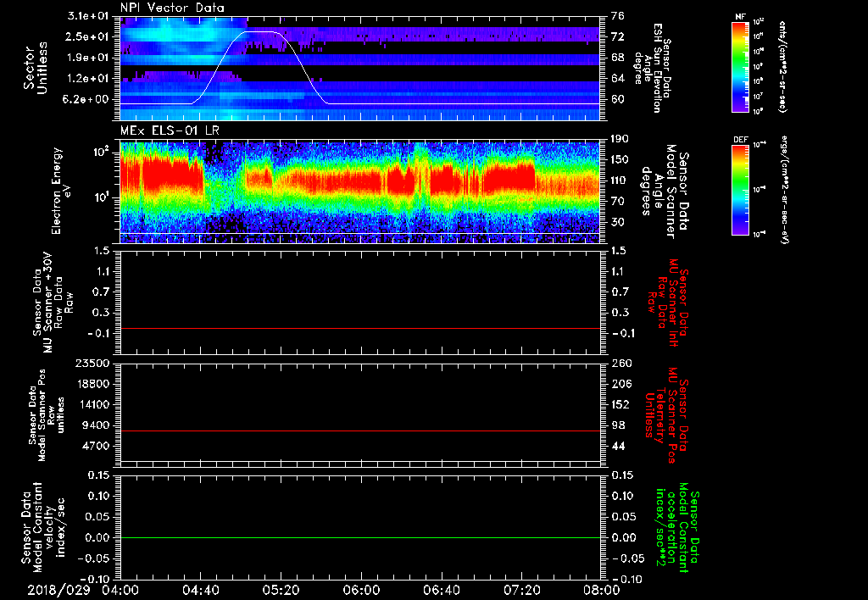The width and height of the screenshot is (868, 600).
Task: Click the red line in MU Scanner +30V panel
Action: 360,328
